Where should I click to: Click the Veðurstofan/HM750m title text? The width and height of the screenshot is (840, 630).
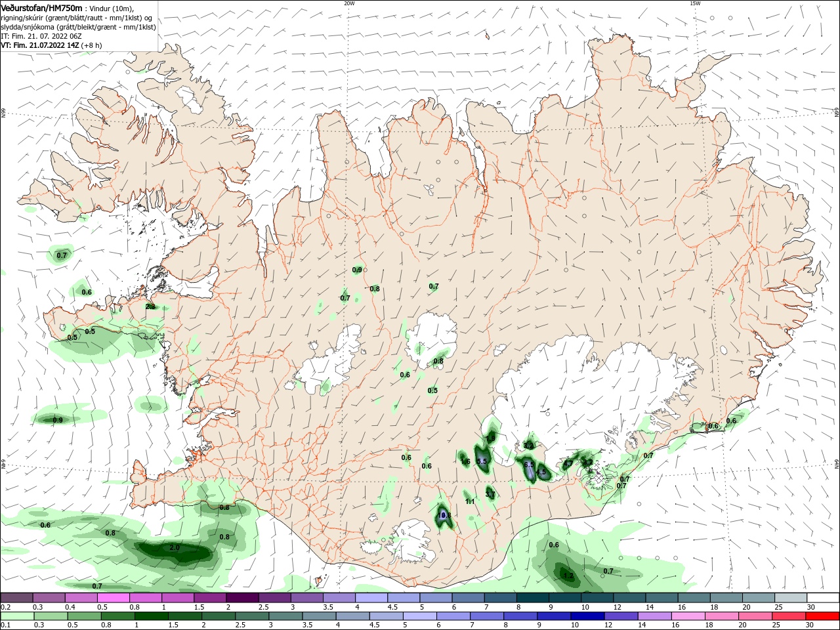[41, 7]
